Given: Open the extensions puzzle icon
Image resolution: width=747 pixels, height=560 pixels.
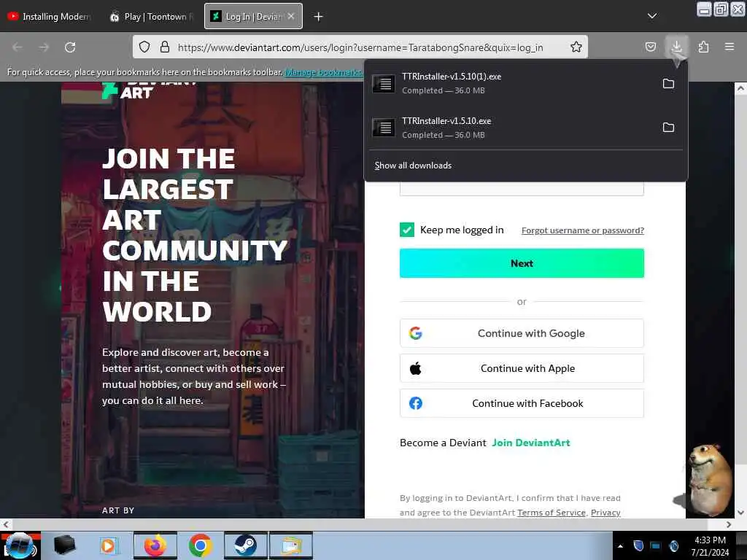Looking at the screenshot, I should tap(703, 47).
